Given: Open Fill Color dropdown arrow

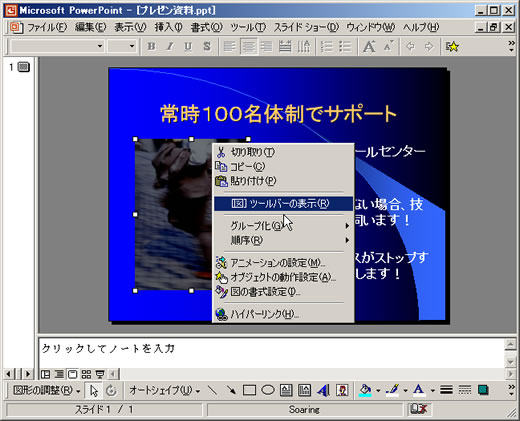Looking at the screenshot, I should point(378,390).
